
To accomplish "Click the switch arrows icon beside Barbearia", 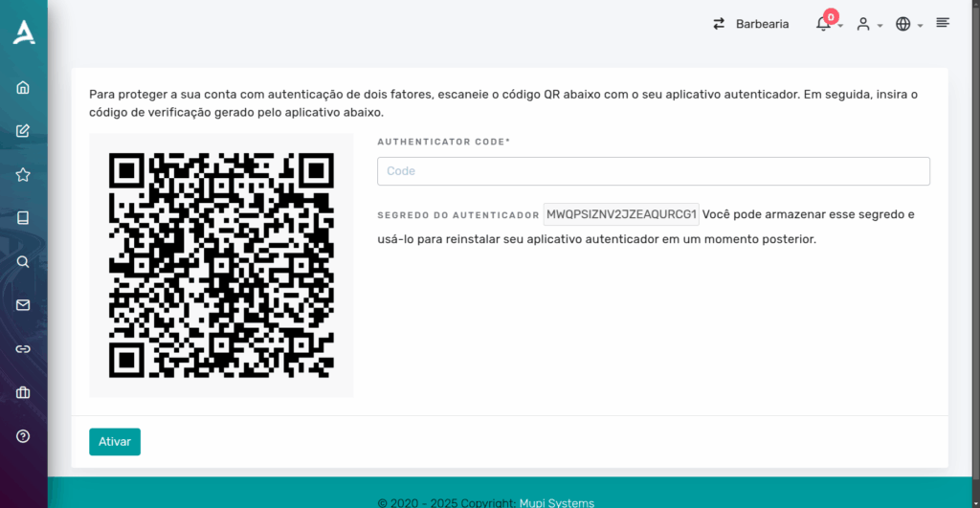I will point(719,24).
